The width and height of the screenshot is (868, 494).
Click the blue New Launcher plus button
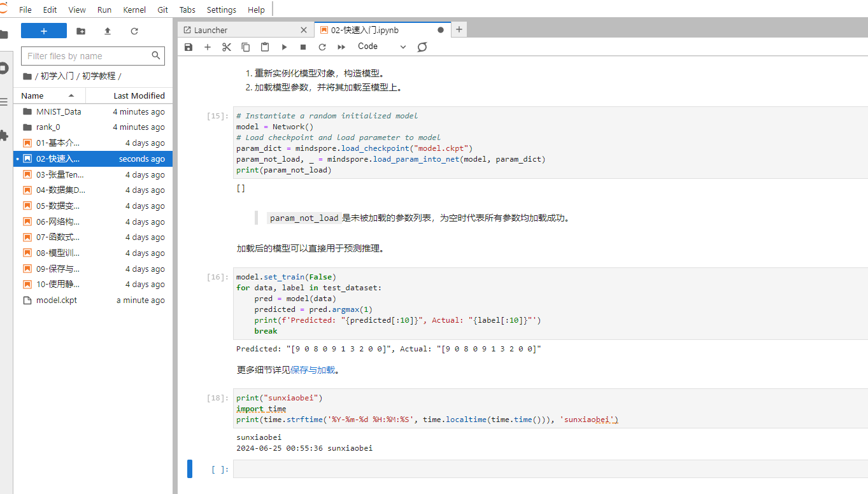click(44, 31)
